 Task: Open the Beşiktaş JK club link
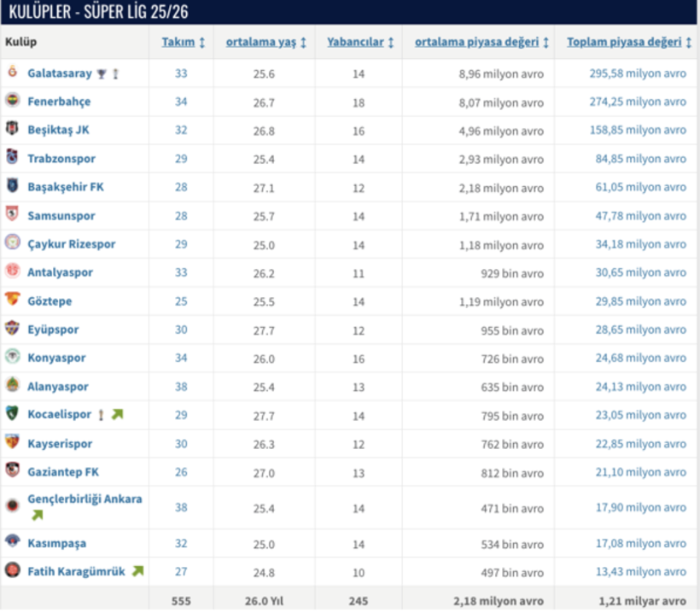(x=59, y=130)
